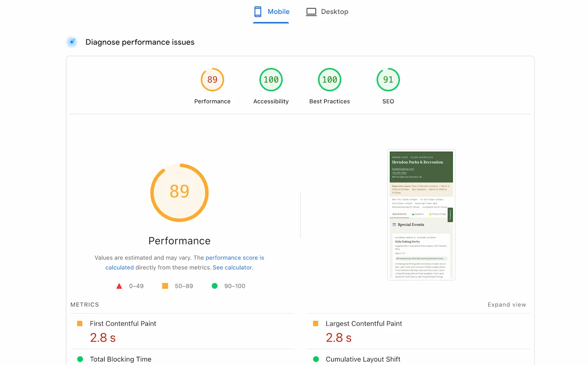Click the Desktop laptop icon

pos(311,12)
